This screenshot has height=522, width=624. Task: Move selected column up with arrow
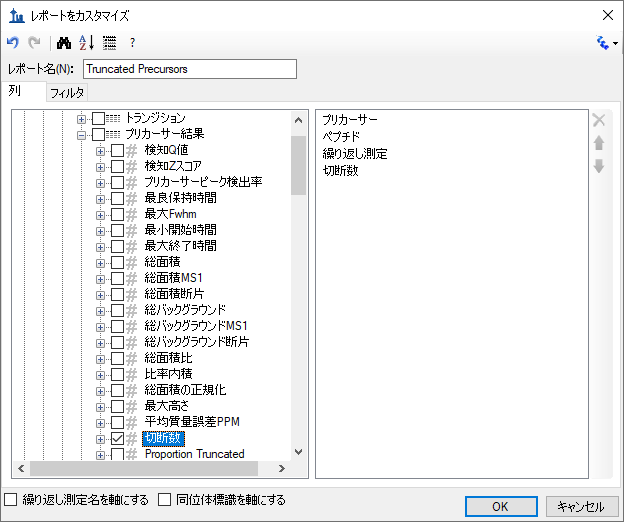(599, 143)
